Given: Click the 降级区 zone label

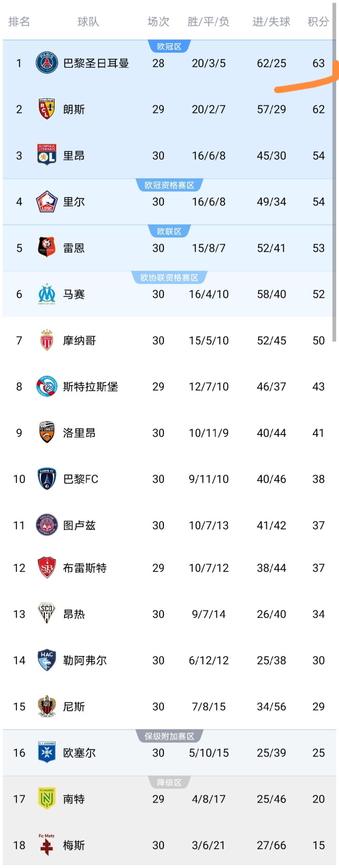Looking at the screenshot, I should point(169,782).
